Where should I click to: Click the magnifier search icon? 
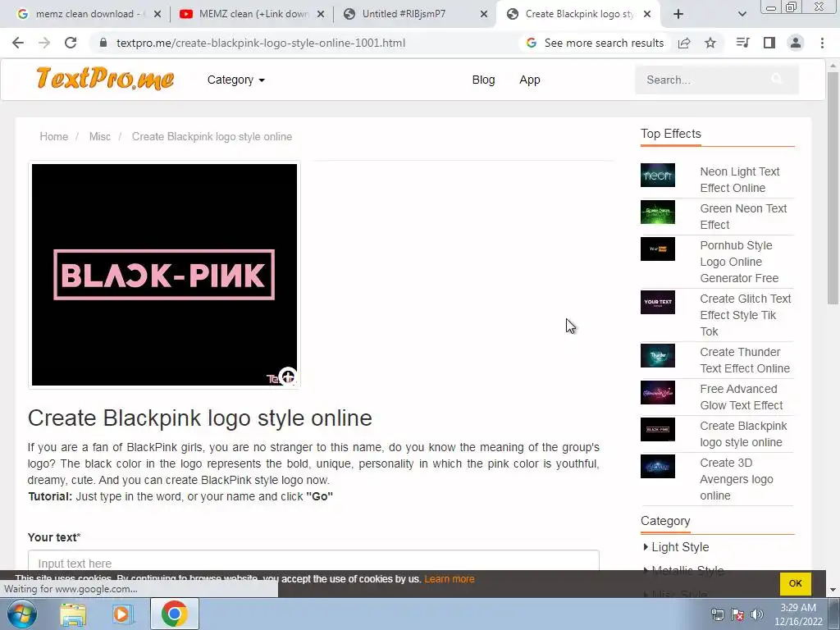click(776, 80)
